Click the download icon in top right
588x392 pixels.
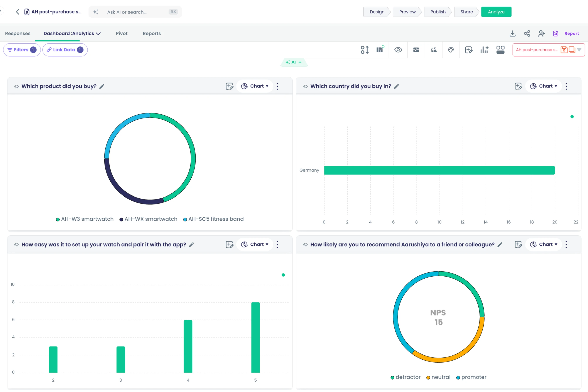512,34
